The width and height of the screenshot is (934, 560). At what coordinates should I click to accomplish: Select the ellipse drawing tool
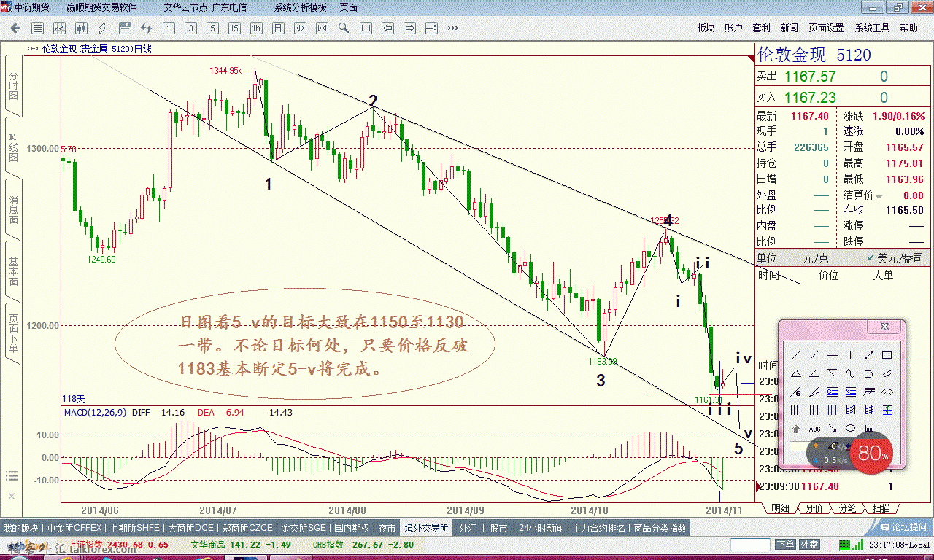(x=850, y=428)
